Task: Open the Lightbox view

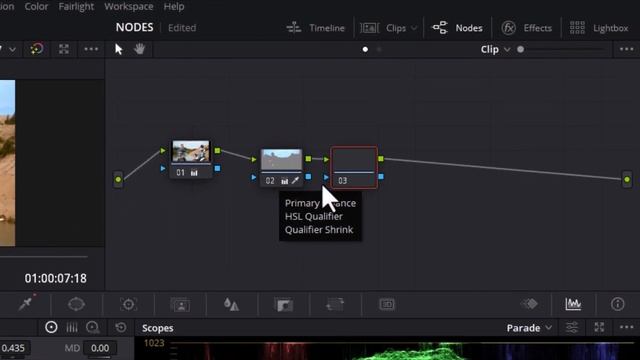Action: click(599, 28)
